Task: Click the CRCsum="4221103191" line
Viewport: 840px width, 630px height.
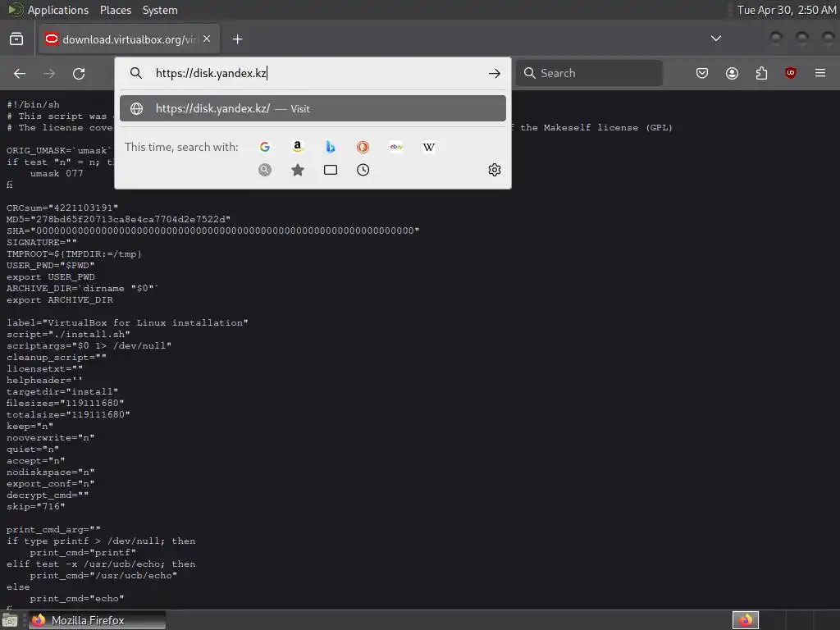Action: 62,208
